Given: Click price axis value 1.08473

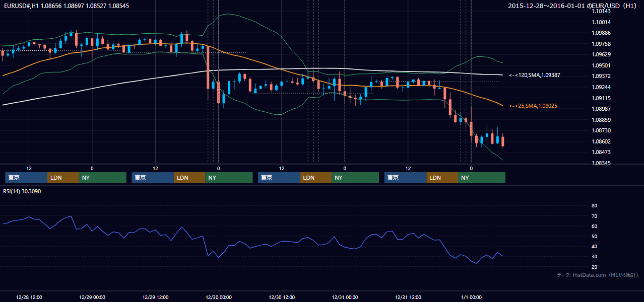Looking at the screenshot, I should 601,152.
